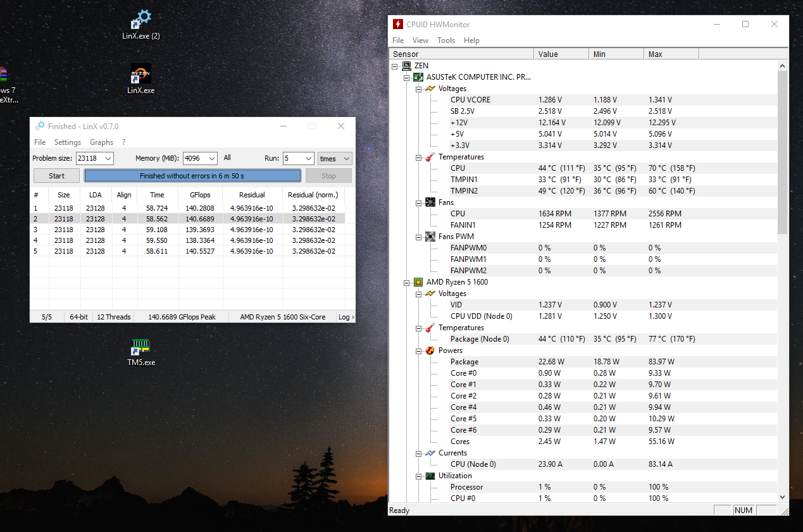
Task: Click the Utilization graph icon
Action: tap(430, 475)
